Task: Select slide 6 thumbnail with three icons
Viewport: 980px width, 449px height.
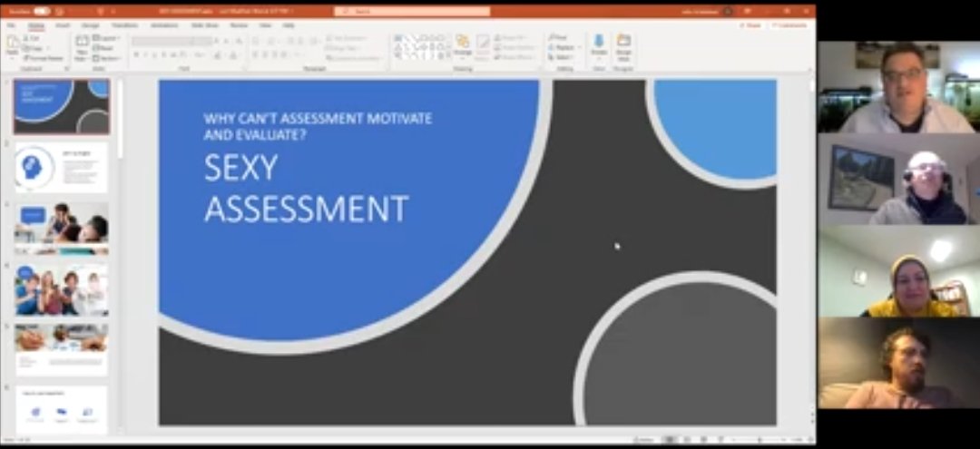Action: tap(62, 410)
